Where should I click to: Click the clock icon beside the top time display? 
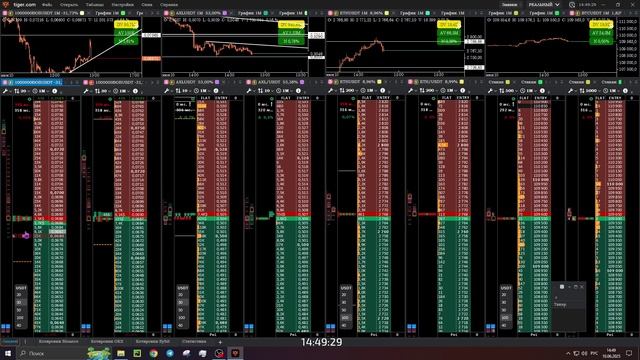572,5
